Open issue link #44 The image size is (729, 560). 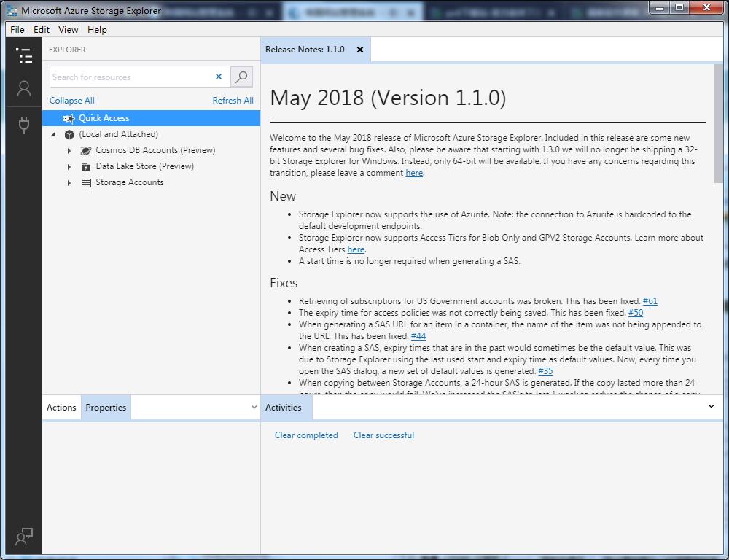click(418, 336)
